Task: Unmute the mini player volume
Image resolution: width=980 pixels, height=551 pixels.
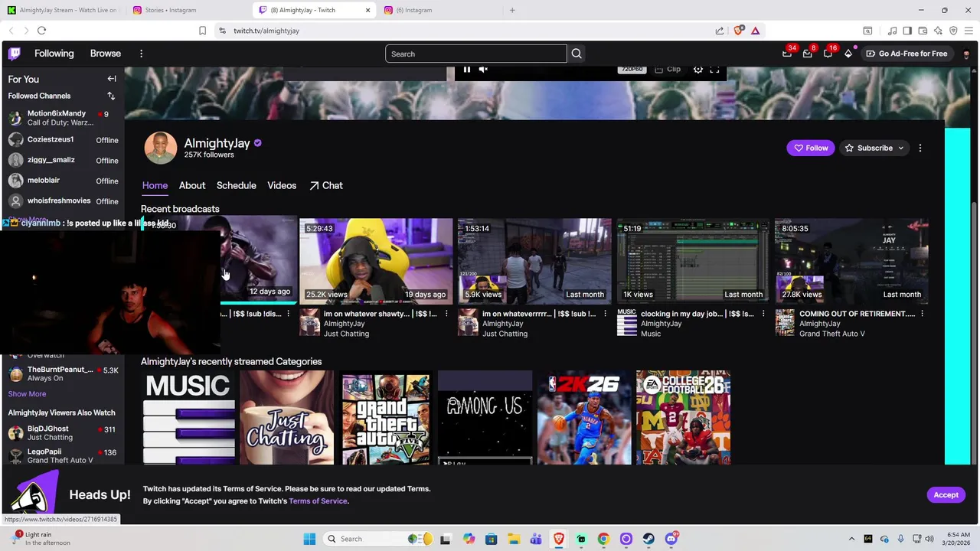Action: tap(483, 70)
